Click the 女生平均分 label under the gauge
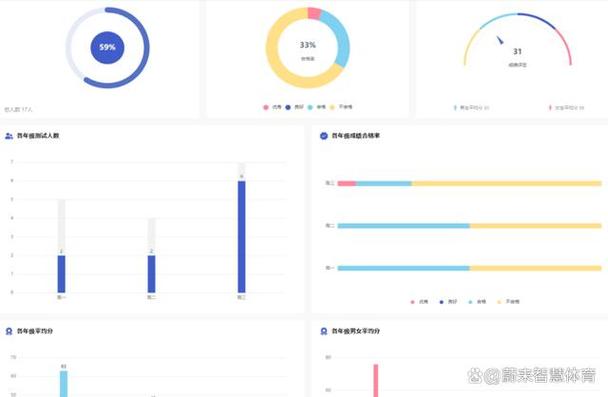The image size is (608, 397). click(x=569, y=107)
